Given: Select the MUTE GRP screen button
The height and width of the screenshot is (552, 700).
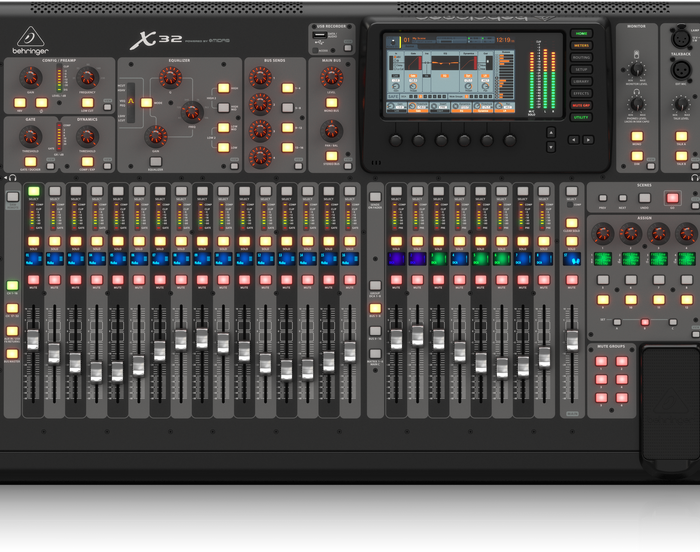Looking at the screenshot, I should point(581,105).
